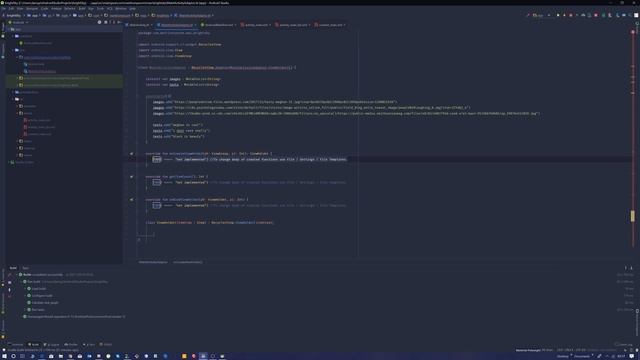This screenshot has height=360, width=640.
Task: Click the Search Everywhere magnifier icon
Action: coord(630,16)
